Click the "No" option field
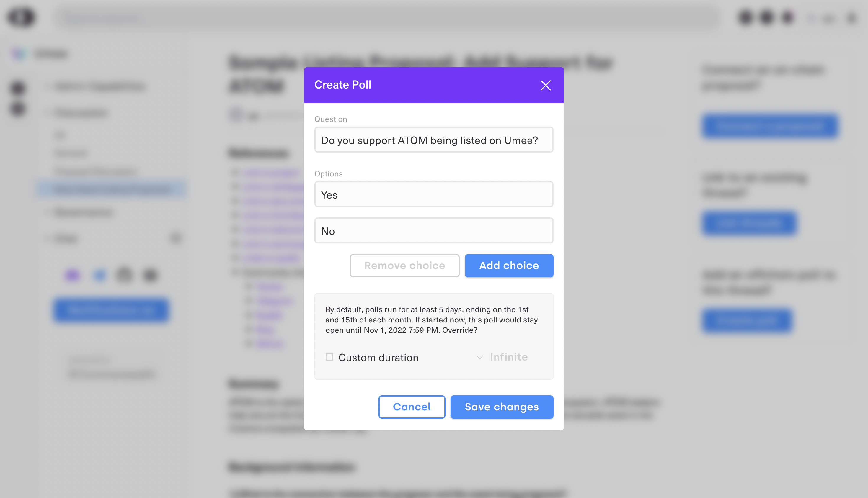The width and height of the screenshot is (868, 498). (433, 231)
